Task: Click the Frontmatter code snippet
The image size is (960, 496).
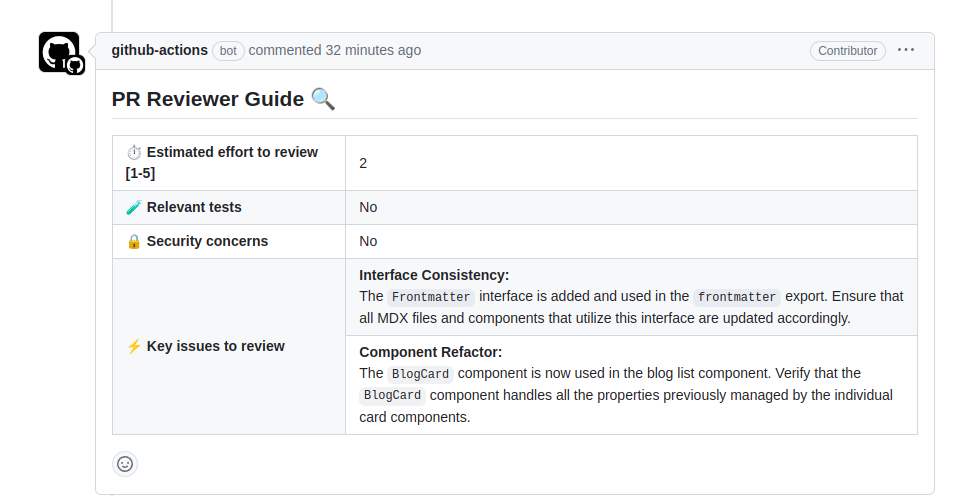Action: pyautogui.click(x=431, y=297)
